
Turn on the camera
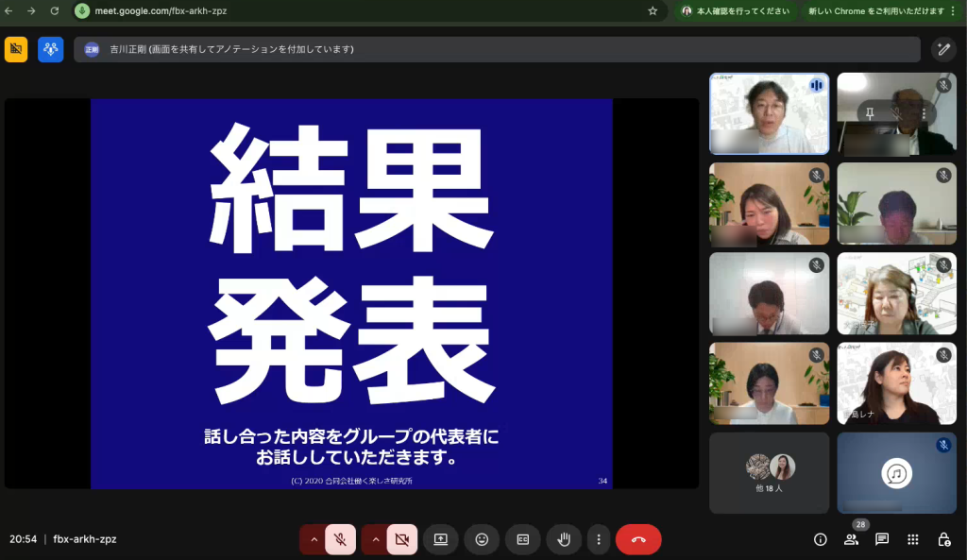tap(401, 539)
